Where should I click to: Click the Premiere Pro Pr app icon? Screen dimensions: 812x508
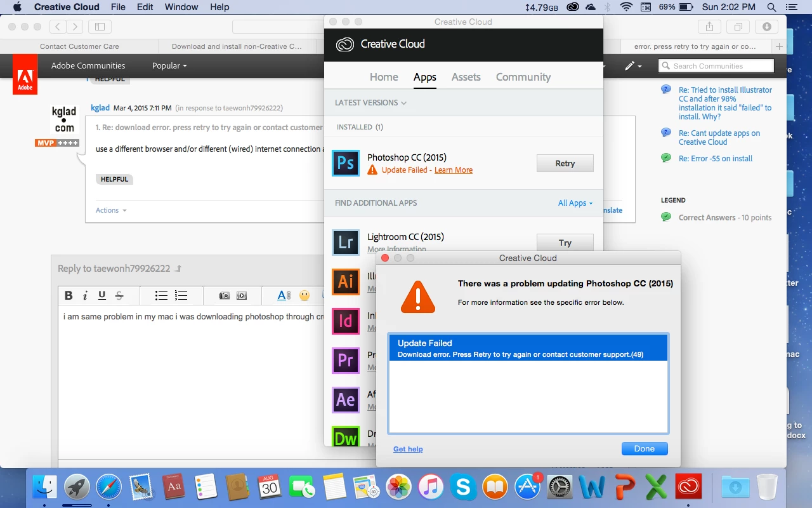[x=346, y=361]
